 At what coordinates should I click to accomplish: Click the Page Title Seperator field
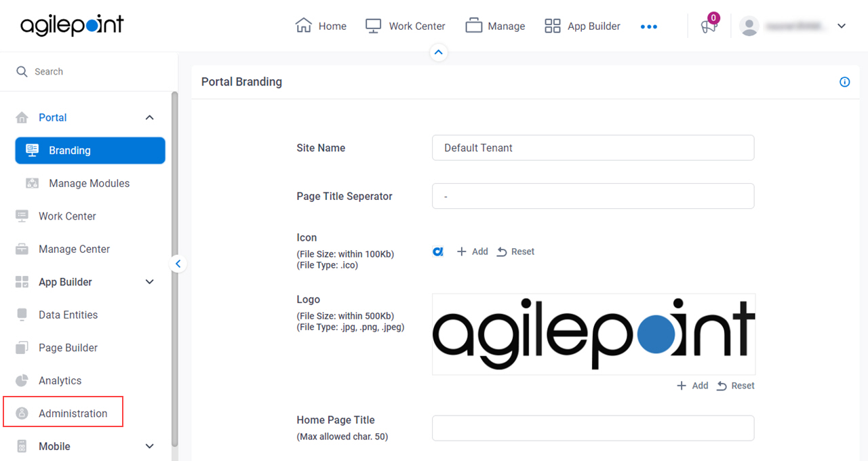point(593,196)
